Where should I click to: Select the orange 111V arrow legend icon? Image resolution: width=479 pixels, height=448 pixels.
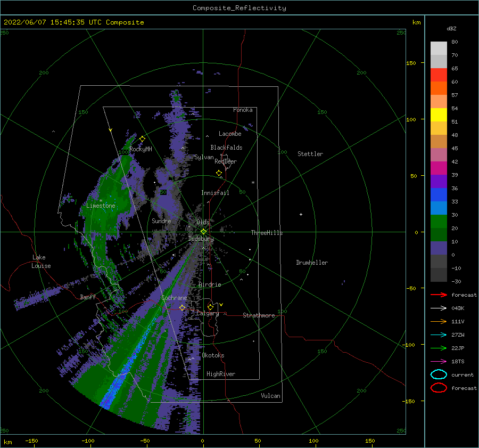tap(439, 321)
